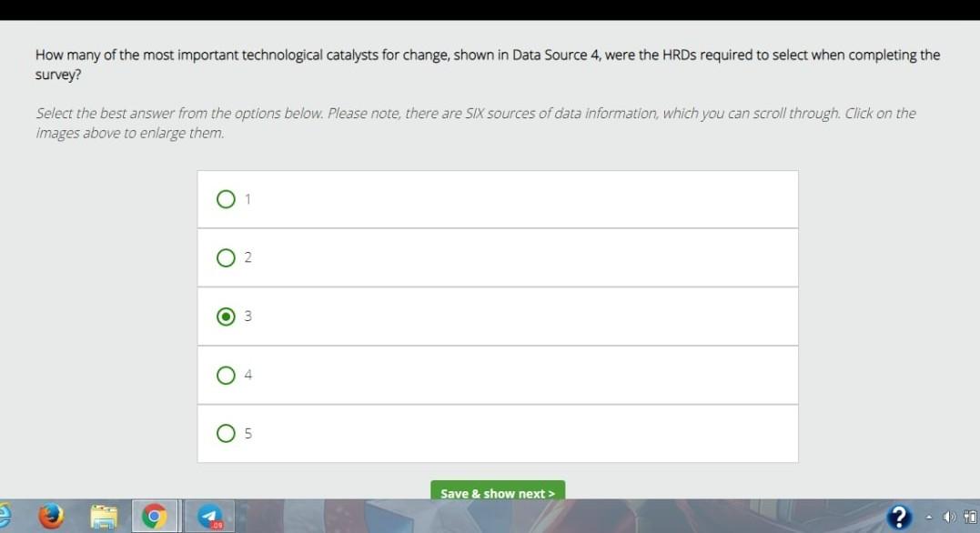Open Internet Explorer at the far left taskbar
The width and height of the screenshot is (980, 533).
(x=5, y=516)
